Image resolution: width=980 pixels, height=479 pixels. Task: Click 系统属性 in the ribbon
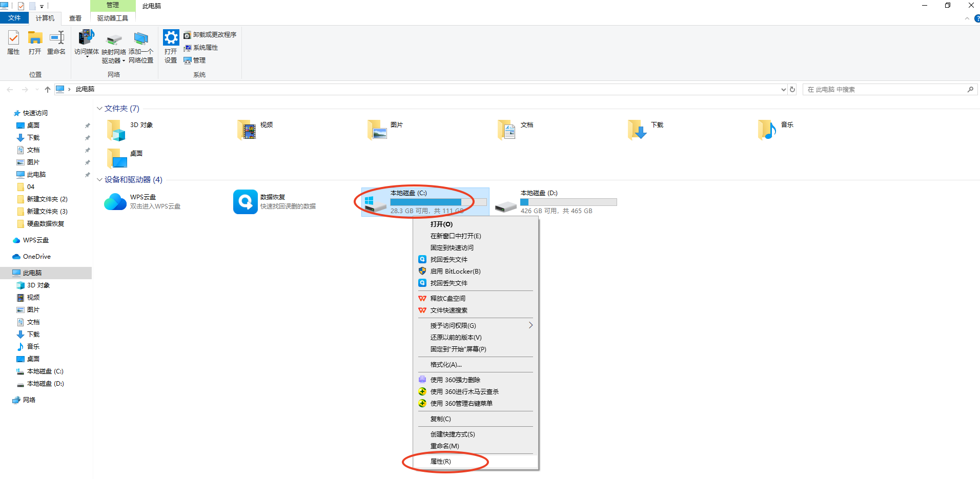[205, 48]
